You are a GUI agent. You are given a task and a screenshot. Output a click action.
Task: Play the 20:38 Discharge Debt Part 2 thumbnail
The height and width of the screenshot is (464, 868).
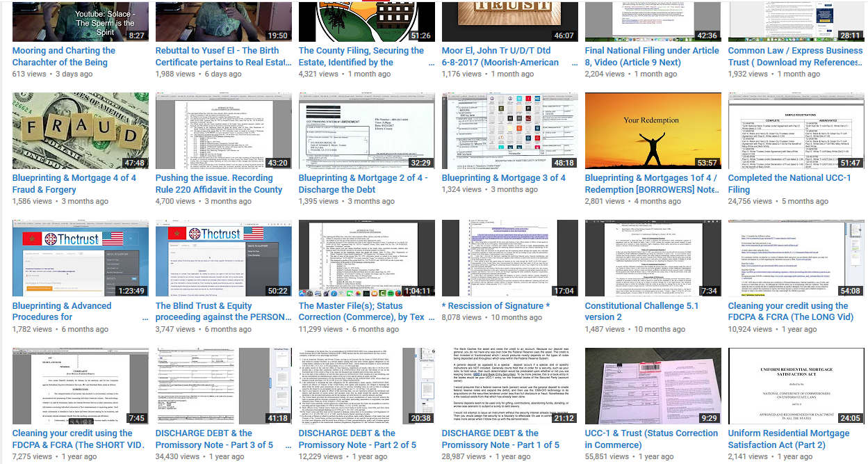click(x=367, y=386)
